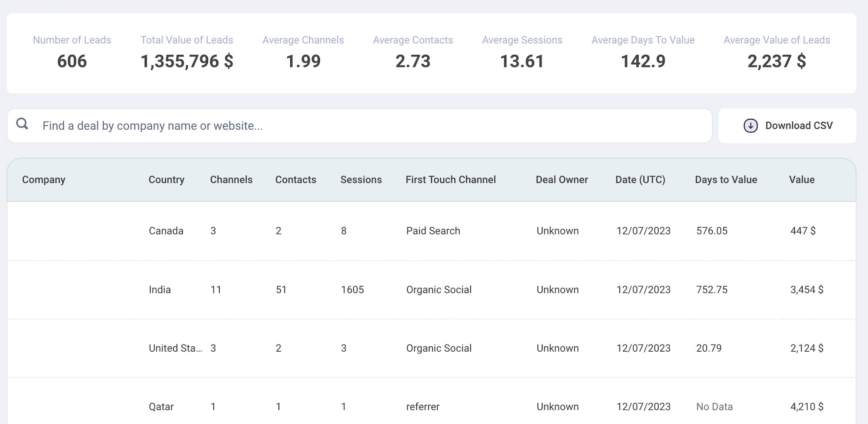Click the Number of Leads stat 606

tap(72, 61)
